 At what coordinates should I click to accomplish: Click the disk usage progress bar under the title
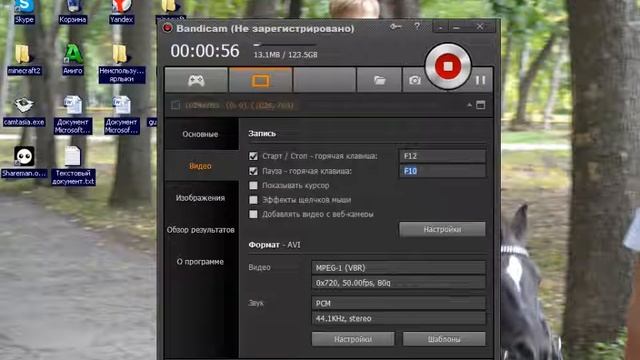pos(284,44)
